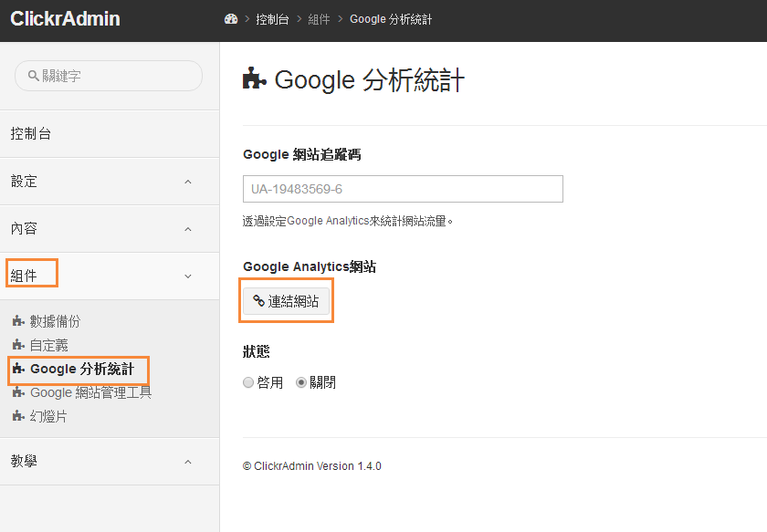Click the Google 網站追蹤碼 input field
Image resolution: width=767 pixels, height=532 pixels.
[403, 189]
